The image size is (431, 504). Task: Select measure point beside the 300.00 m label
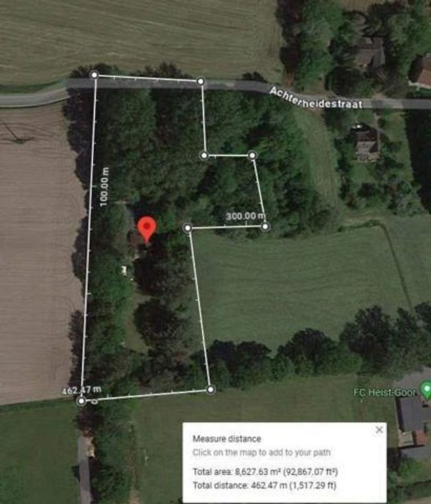click(x=264, y=227)
